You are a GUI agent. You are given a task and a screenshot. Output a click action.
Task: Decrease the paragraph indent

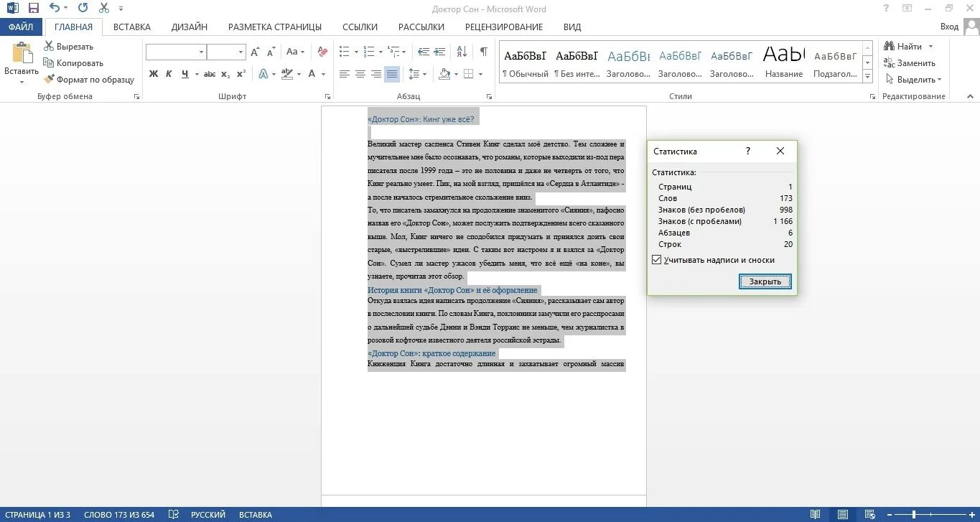424,52
